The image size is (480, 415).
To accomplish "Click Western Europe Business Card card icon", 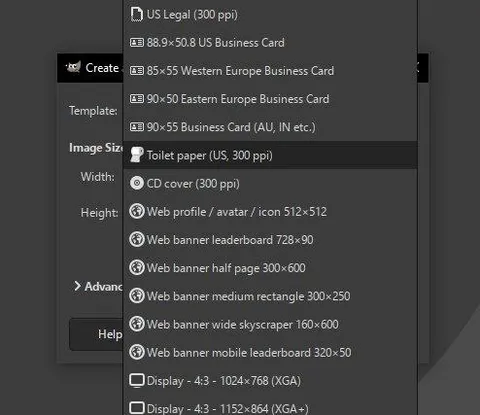I will pyautogui.click(x=137, y=71).
